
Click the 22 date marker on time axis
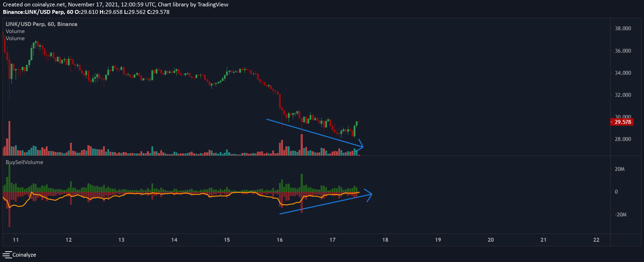pos(596,240)
